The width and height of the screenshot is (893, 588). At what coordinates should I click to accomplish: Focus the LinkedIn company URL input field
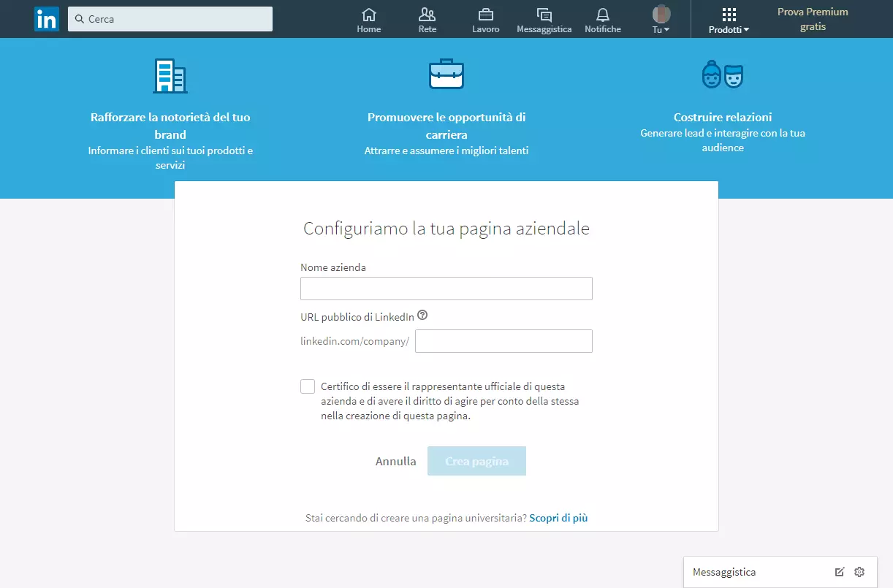pyautogui.click(x=503, y=341)
